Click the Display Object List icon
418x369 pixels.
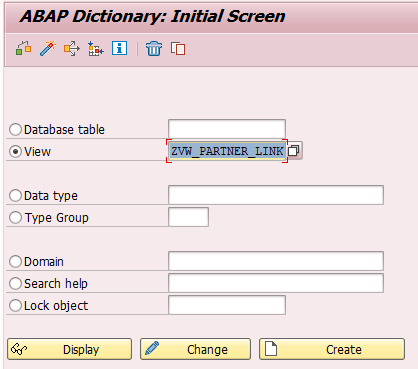pyautogui.click(x=96, y=49)
